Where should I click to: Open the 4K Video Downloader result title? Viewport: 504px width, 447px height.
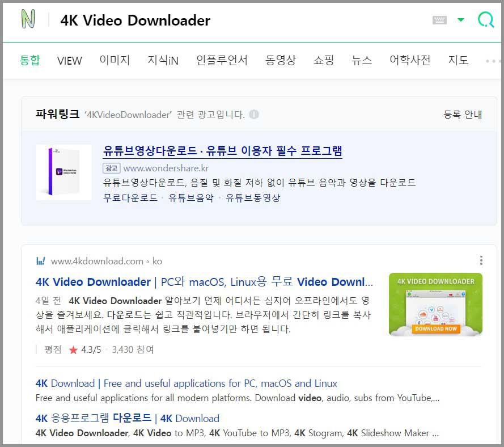click(x=205, y=282)
